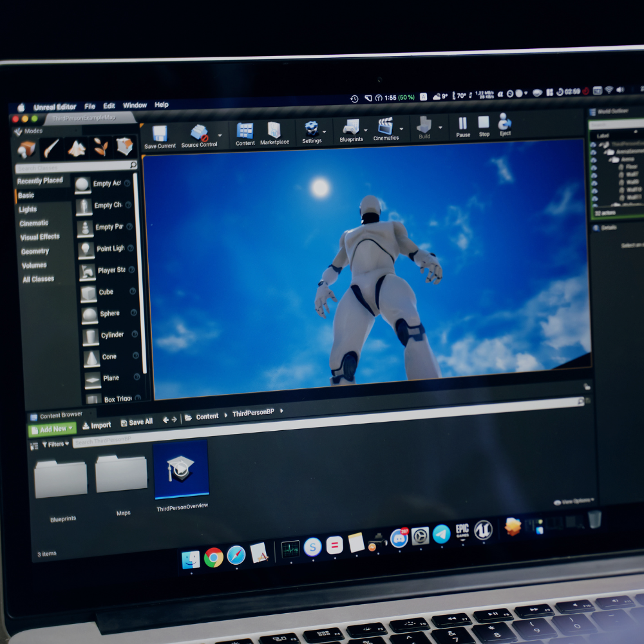
Task: Click the Save Current toolbar icon
Action: 159,134
